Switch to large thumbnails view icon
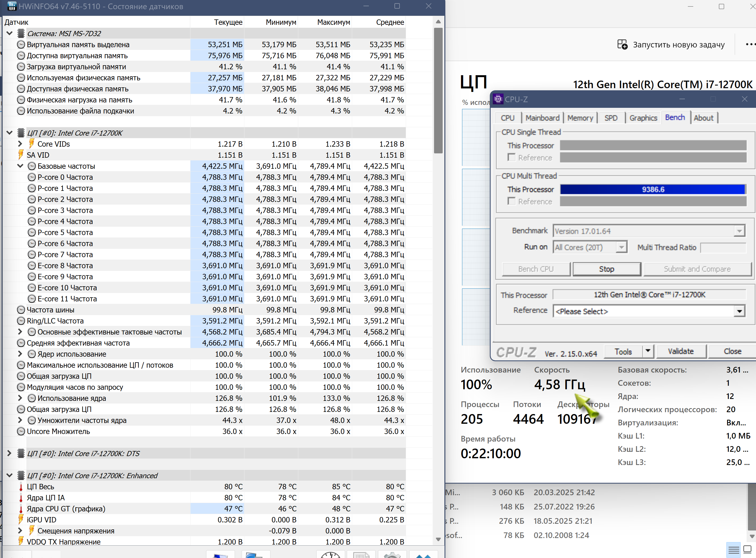The image size is (756, 558). coord(748,549)
